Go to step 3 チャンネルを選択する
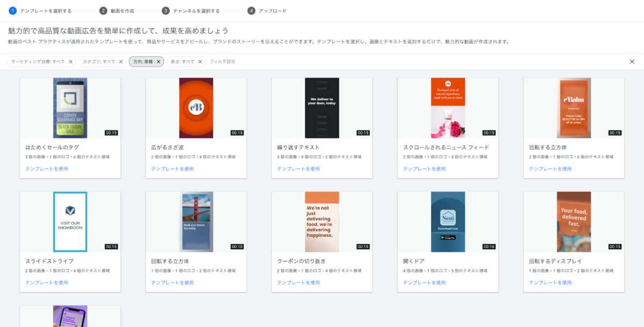 [191, 11]
